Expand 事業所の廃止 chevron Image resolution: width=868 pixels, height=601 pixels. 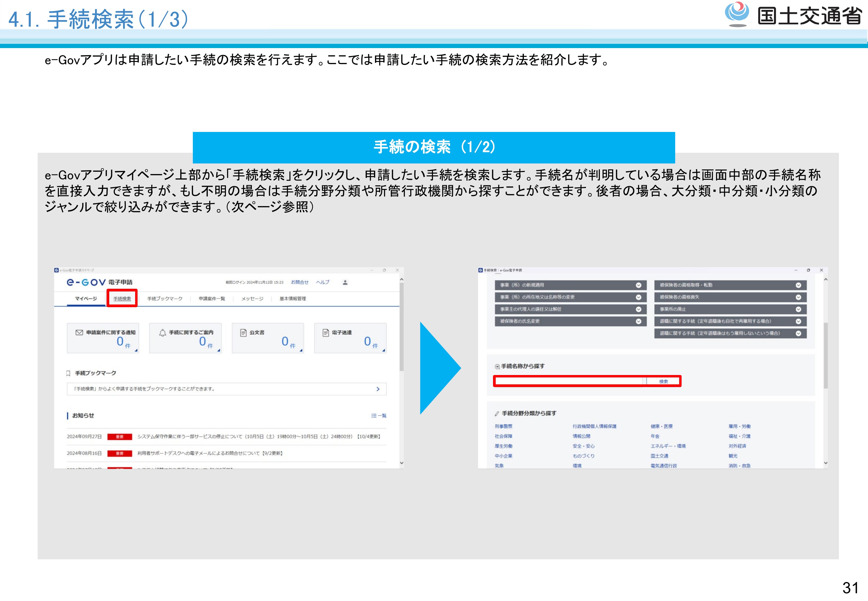(x=798, y=309)
